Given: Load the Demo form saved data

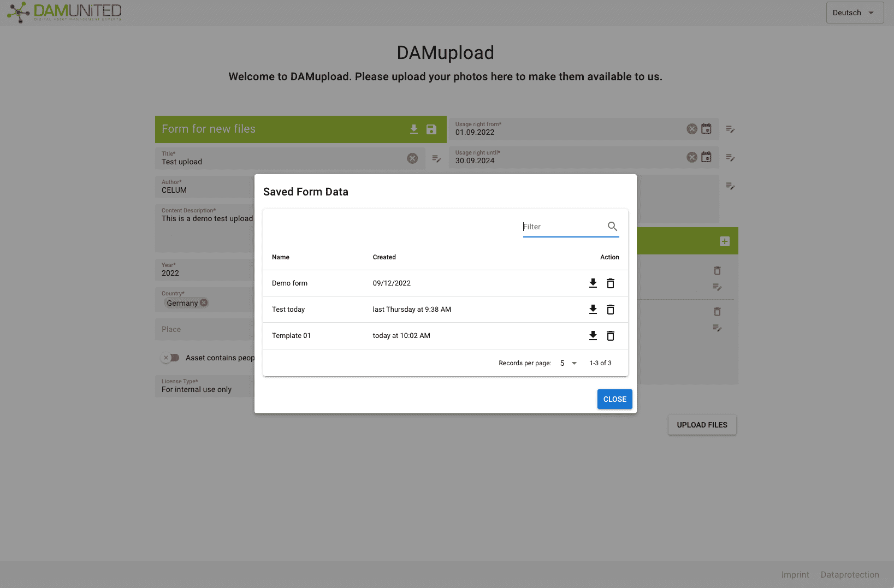Looking at the screenshot, I should tap(593, 283).
